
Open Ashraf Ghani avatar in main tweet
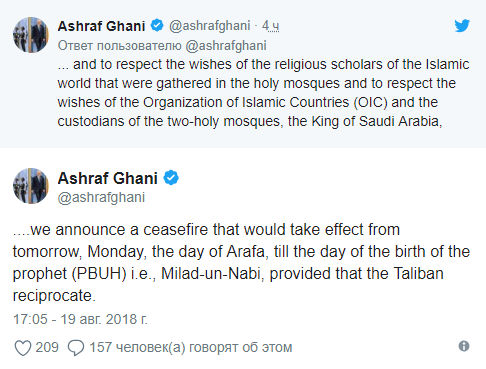pos(31,186)
